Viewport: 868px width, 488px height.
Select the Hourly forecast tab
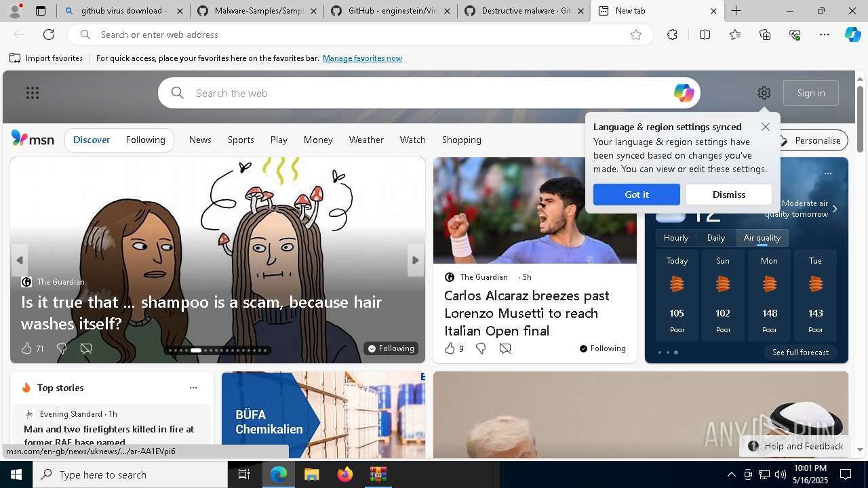[676, 238]
